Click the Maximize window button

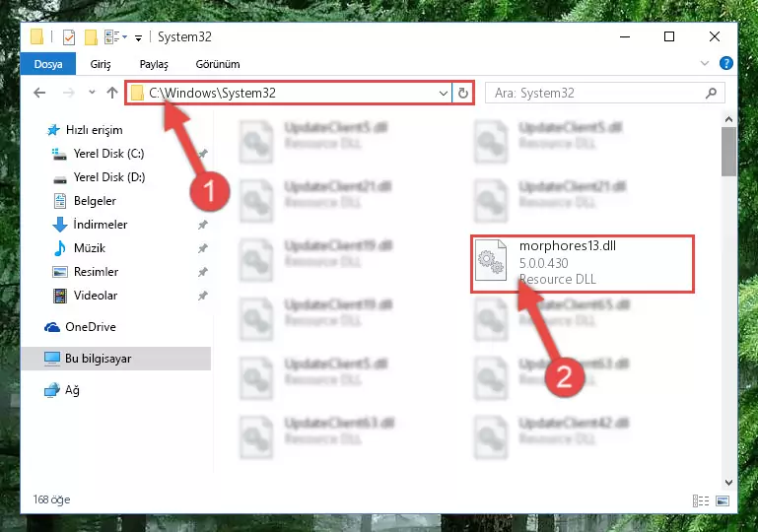pos(669,36)
